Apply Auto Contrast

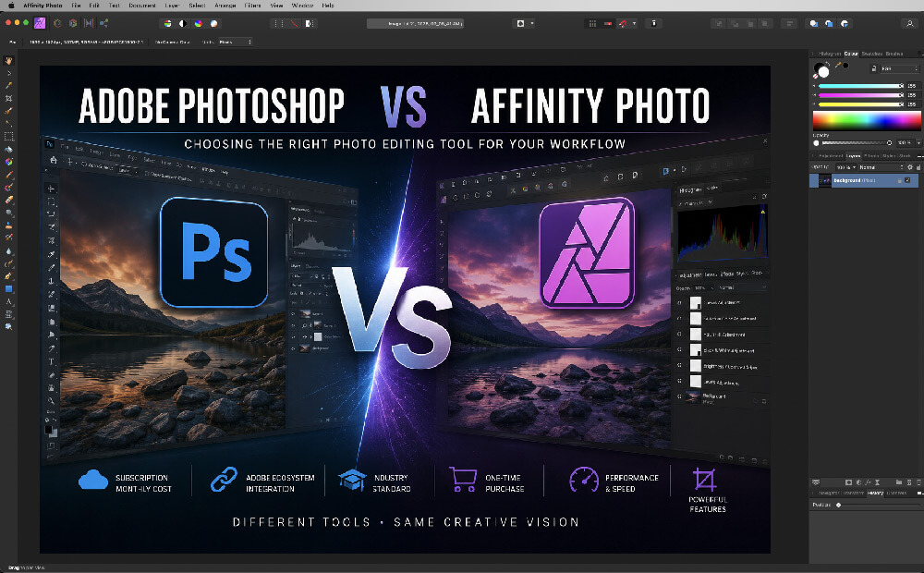pyautogui.click(x=183, y=24)
